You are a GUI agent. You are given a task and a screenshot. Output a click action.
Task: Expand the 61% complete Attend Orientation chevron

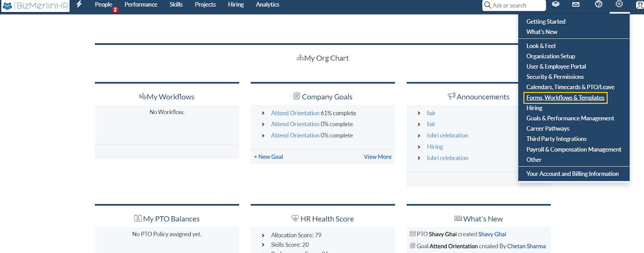click(x=263, y=113)
